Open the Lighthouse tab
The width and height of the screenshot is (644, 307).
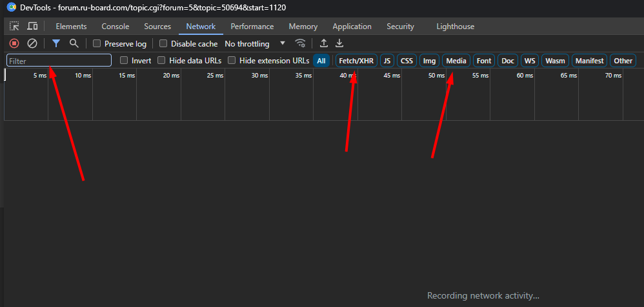tap(456, 26)
